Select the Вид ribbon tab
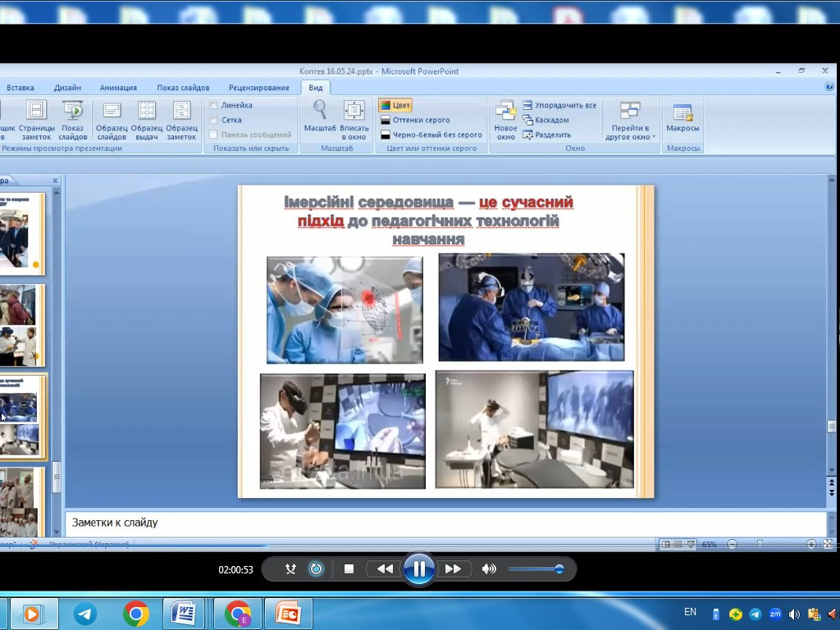Viewport: 840px width, 630px height. [x=316, y=87]
